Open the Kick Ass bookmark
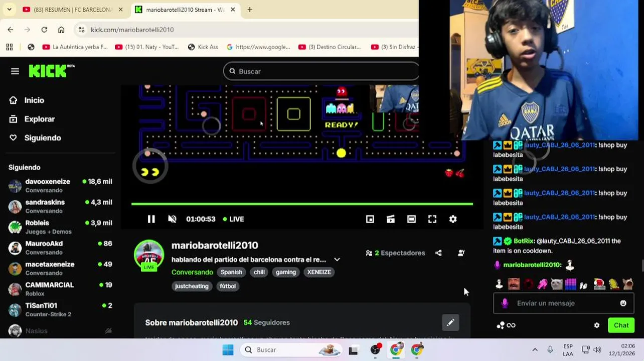Screen dimensions: 644x361 click(x=203, y=47)
